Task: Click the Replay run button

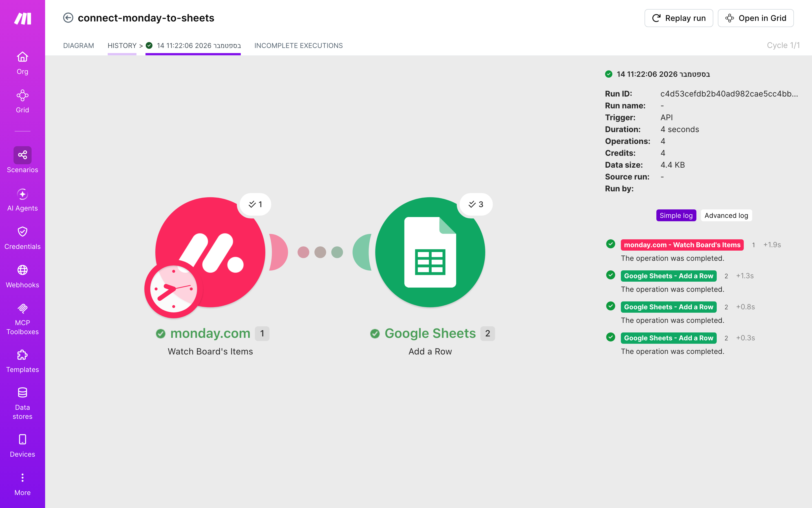Action: tap(679, 18)
